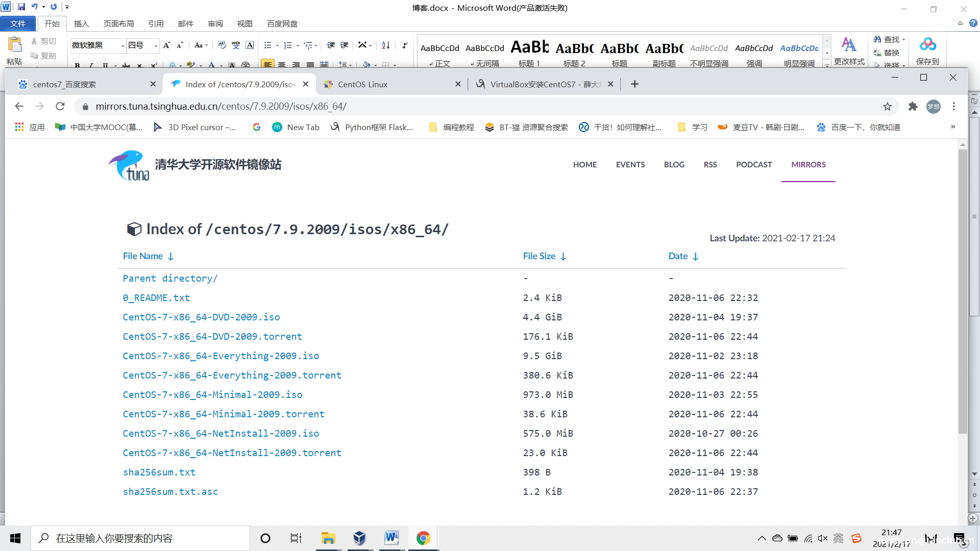
Task: Toggle underline formatting
Action: [x=105, y=65]
